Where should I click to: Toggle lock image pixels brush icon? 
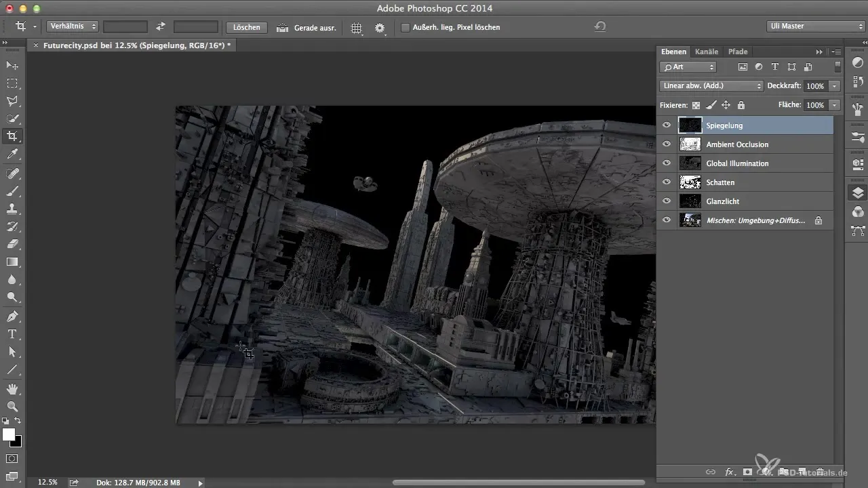point(711,105)
